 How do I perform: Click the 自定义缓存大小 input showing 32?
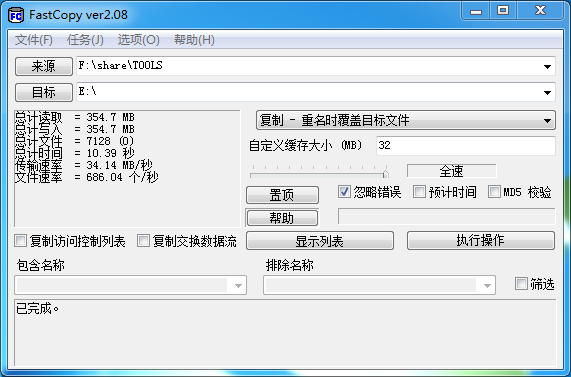(465, 145)
